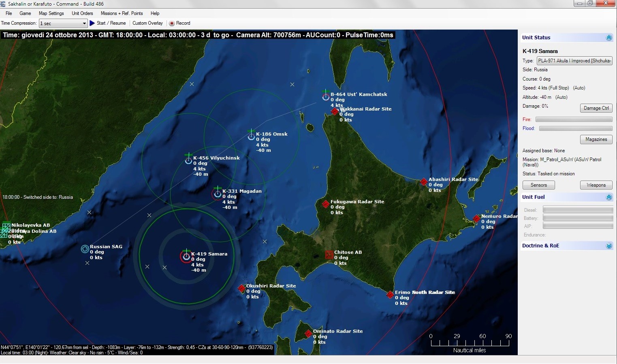Select the K-331 Magadan submarine icon
This screenshot has height=364, width=617.
point(218,194)
